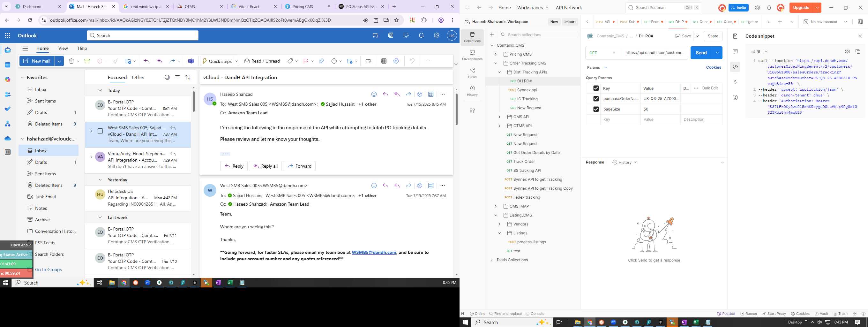Uncheck the pageSize param checkbox
The height and width of the screenshot is (327, 868).
coord(596,109)
